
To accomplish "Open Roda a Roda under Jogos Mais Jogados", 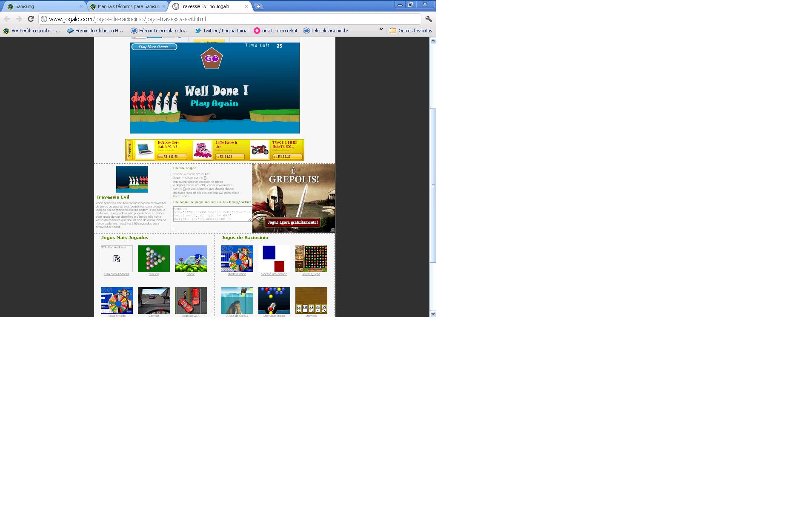I will coord(117,300).
